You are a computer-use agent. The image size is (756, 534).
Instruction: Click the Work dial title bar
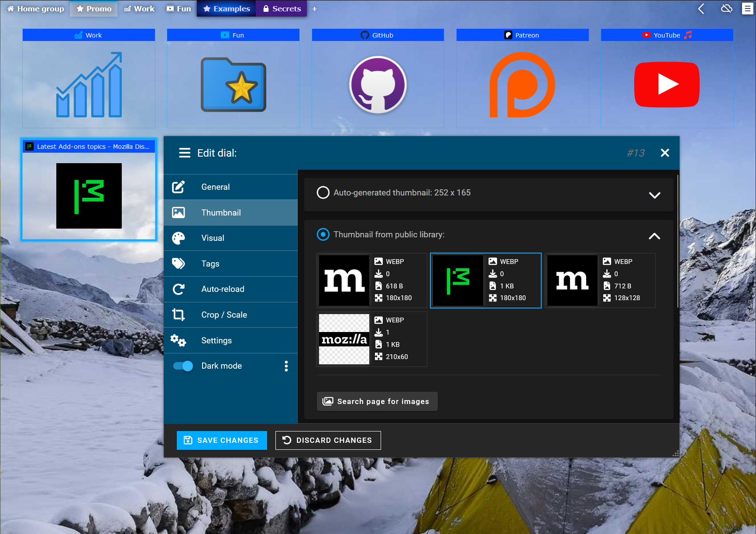coord(89,35)
